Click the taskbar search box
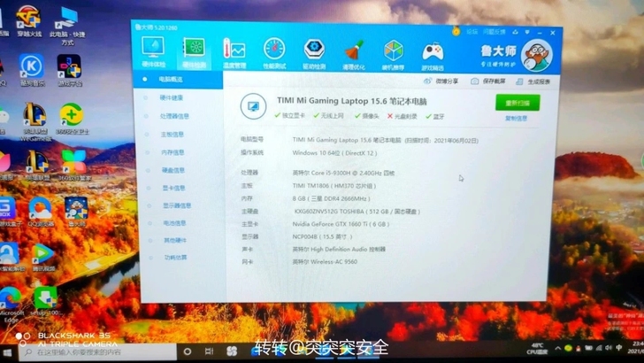644x363 pixels. click(97, 352)
